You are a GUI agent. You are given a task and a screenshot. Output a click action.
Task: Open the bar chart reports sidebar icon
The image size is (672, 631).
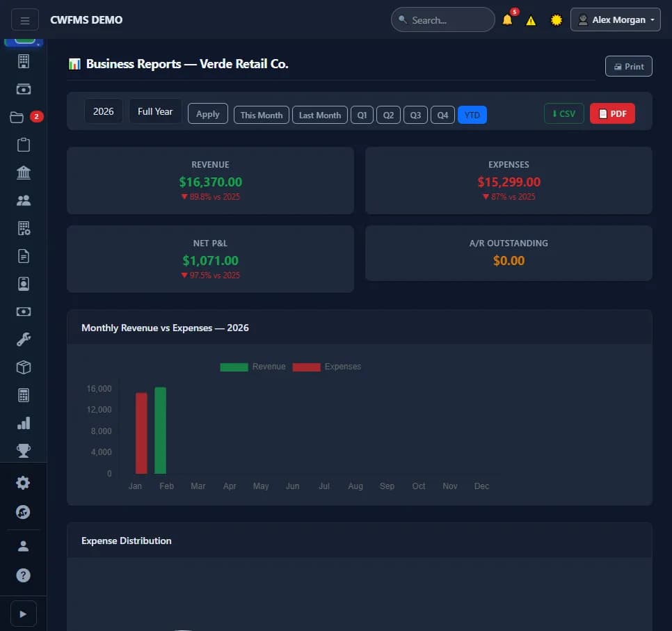click(x=24, y=423)
